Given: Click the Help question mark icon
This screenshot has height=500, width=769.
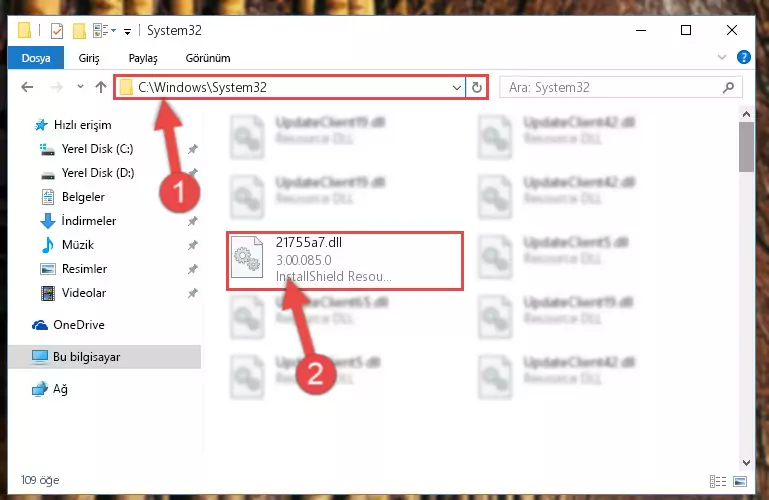Looking at the screenshot, I should tap(743, 57).
